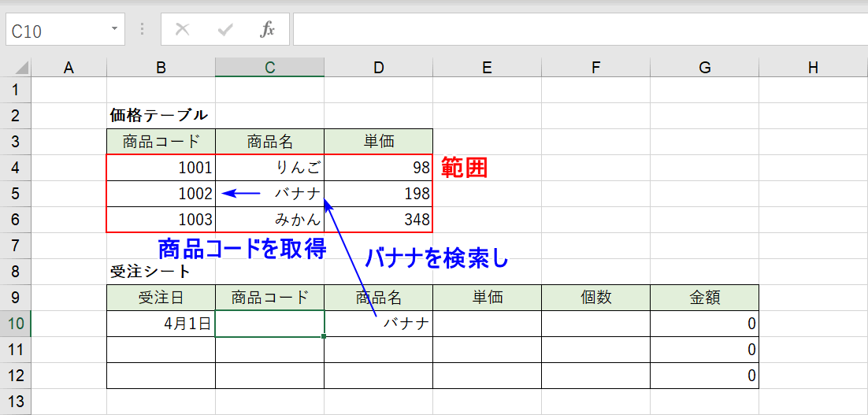Click the 商品コード header in row 3
This screenshot has height=415, width=868.
point(161,141)
